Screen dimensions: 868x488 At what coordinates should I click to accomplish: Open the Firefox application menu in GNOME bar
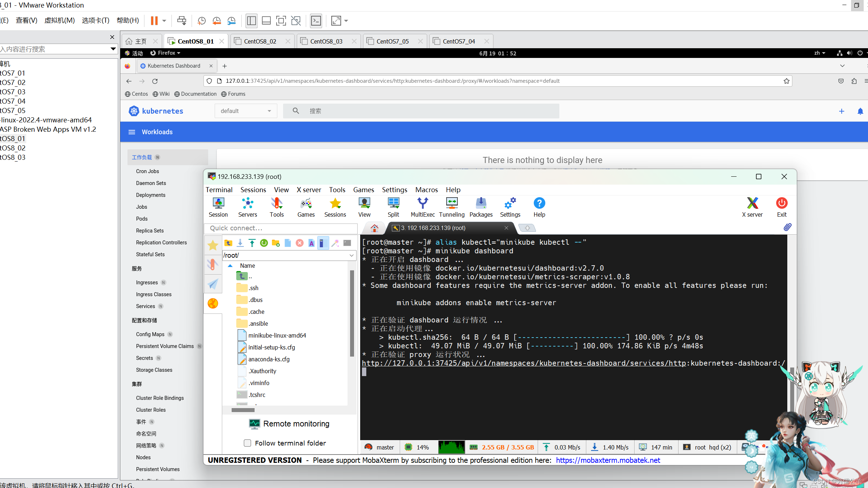(x=165, y=53)
